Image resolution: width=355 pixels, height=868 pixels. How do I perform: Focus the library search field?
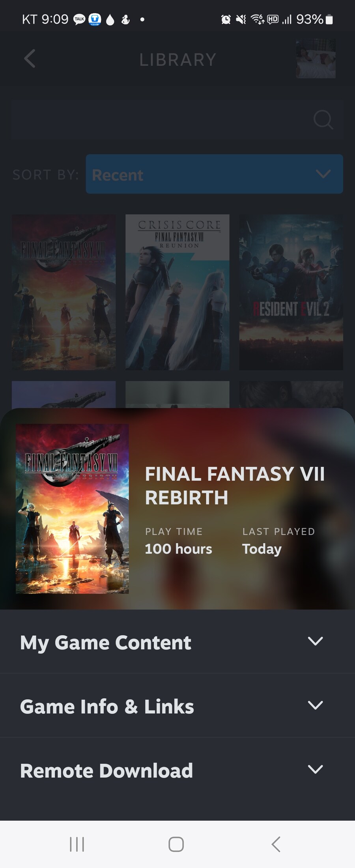click(x=177, y=120)
